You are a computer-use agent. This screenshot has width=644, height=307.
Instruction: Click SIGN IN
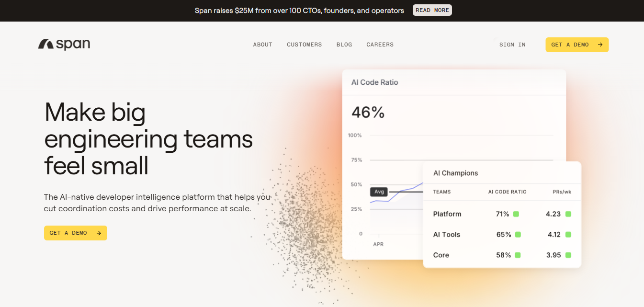tap(512, 45)
